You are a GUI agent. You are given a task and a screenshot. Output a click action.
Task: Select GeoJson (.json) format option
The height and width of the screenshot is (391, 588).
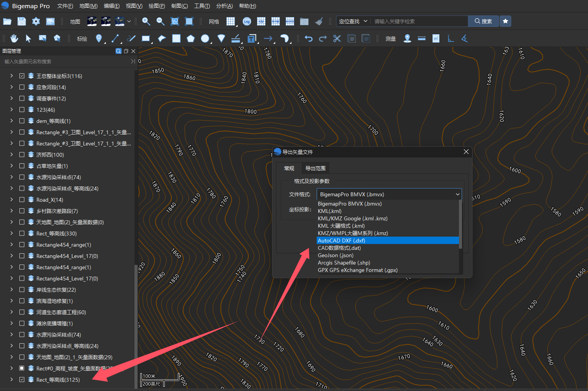point(388,255)
